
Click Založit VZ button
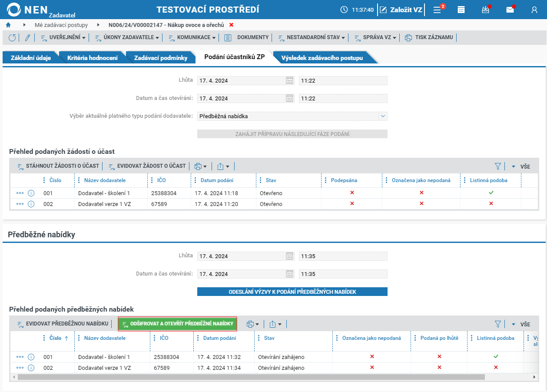point(401,10)
